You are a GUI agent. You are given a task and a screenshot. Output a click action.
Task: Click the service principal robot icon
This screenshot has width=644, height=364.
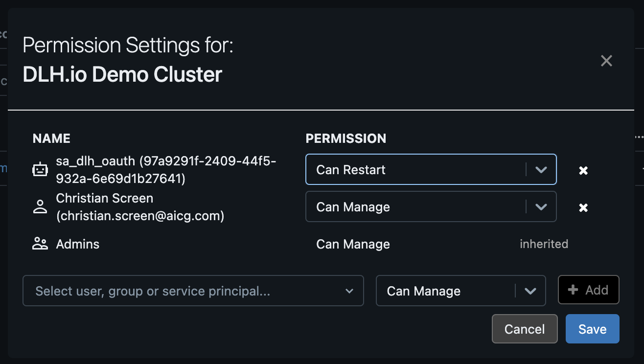click(40, 170)
